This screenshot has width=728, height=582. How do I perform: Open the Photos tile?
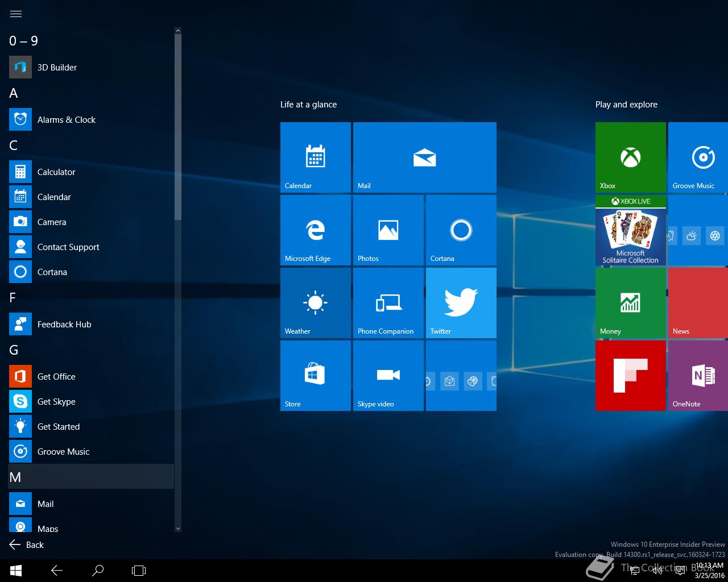pyautogui.click(x=388, y=230)
